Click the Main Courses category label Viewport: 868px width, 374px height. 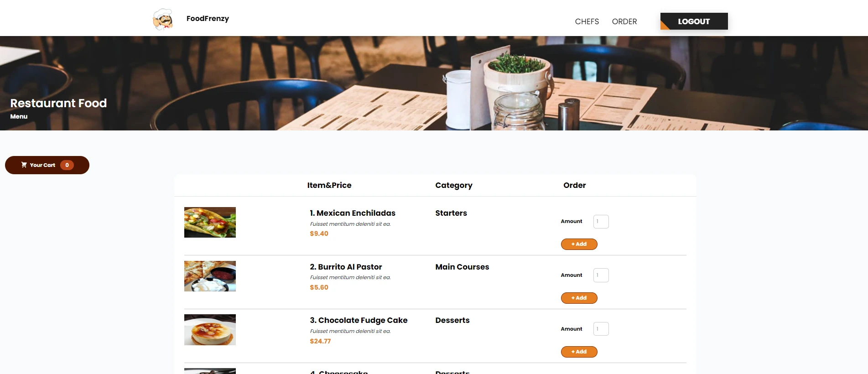[x=462, y=267]
